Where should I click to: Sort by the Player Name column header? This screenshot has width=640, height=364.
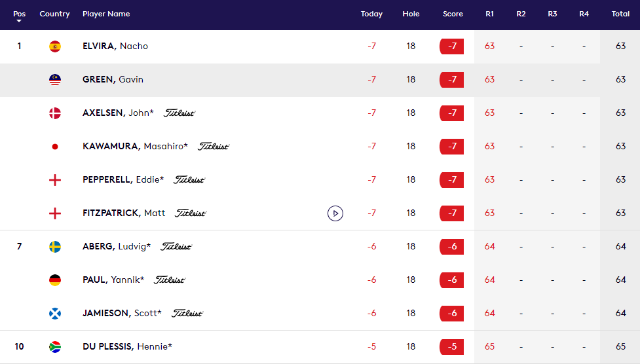tap(106, 14)
